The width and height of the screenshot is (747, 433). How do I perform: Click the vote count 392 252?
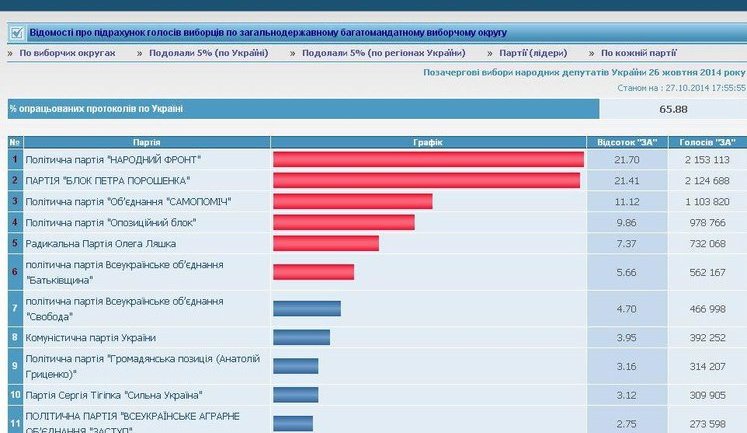[707, 338]
